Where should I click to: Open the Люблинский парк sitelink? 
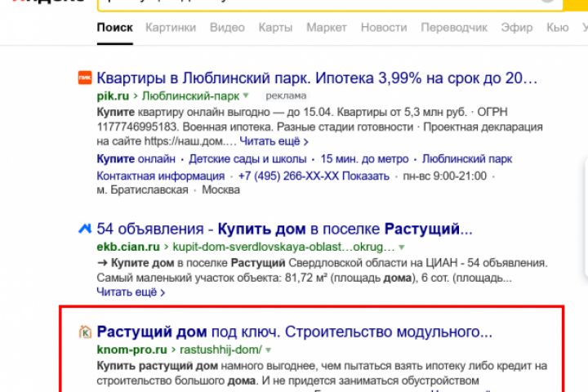point(467,158)
